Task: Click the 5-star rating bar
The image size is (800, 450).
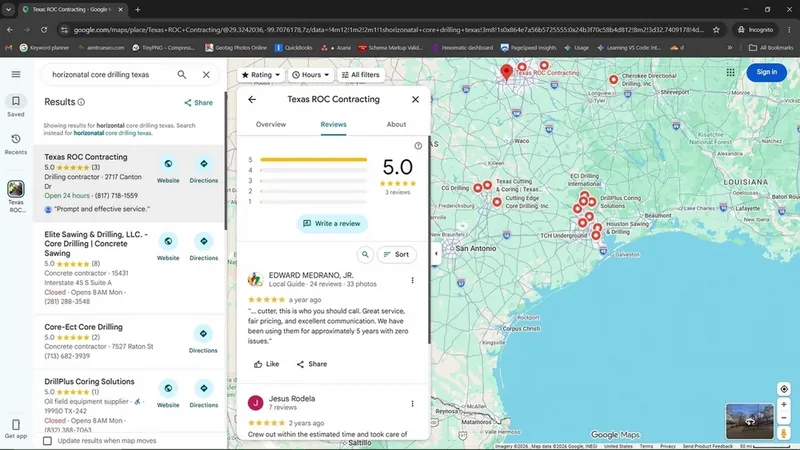Action: click(313, 160)
